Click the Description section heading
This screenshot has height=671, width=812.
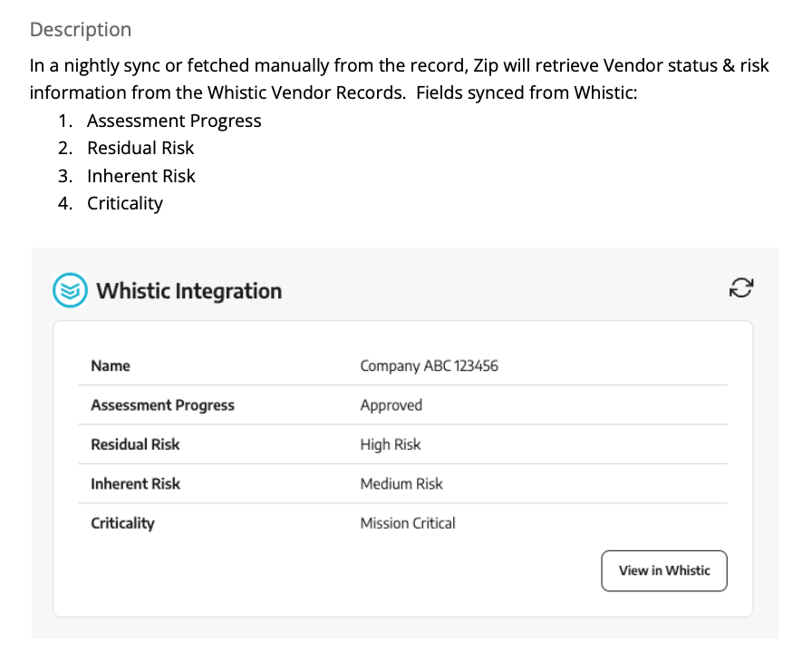click(x=81, y=30)
